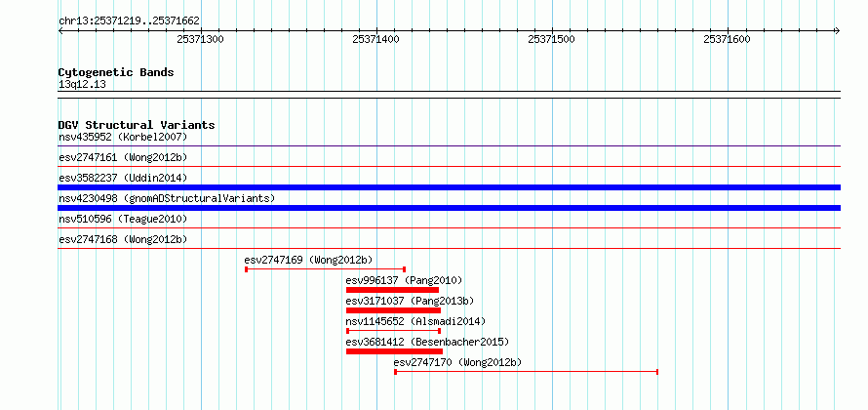Open variant nsv435952 (Korbel2007)
This screenshot has height=410, width=868.
(123, 137)
